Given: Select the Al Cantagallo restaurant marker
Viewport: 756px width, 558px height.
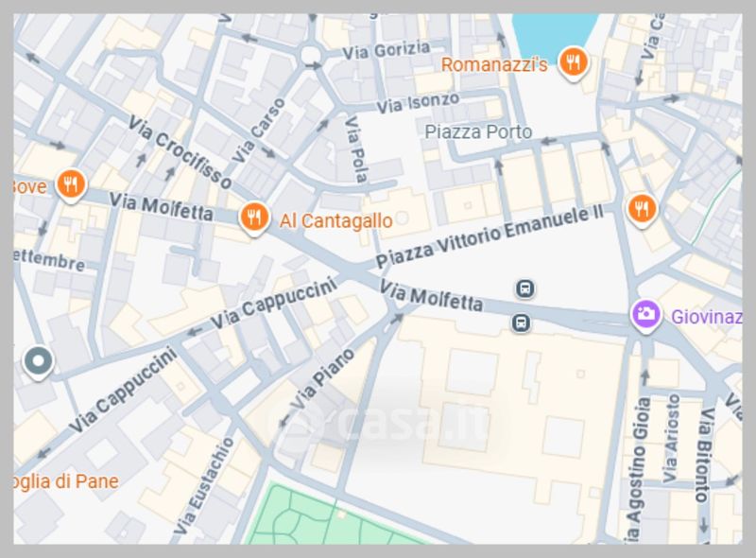Looking at the screenshot, I should pos(254,218).
